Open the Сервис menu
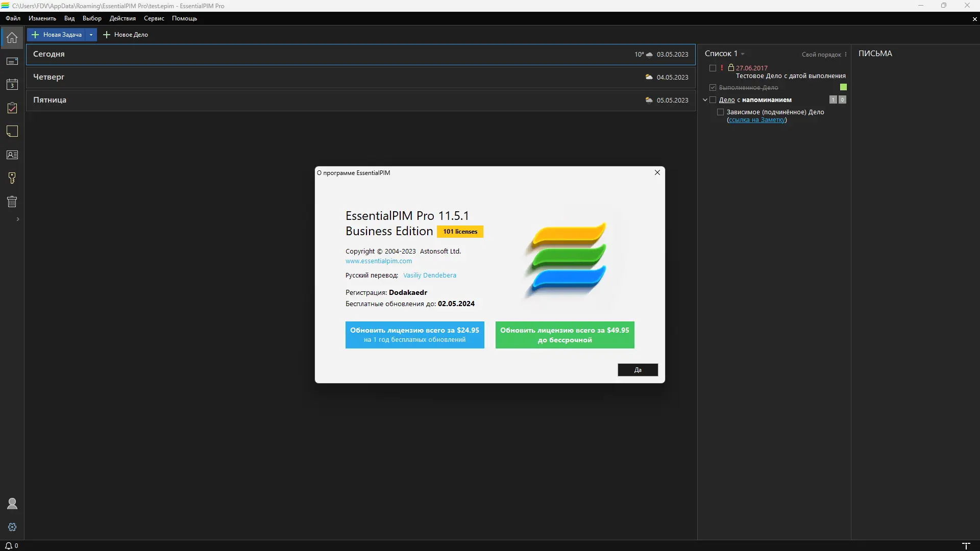The width and height of the screenshot is (980, 551). pos(154,18)
